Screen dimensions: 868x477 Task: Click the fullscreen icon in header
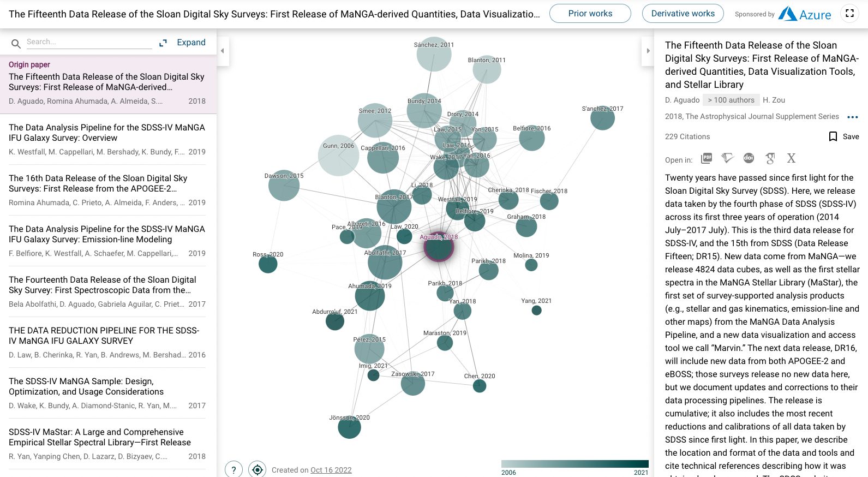(849, 14)
